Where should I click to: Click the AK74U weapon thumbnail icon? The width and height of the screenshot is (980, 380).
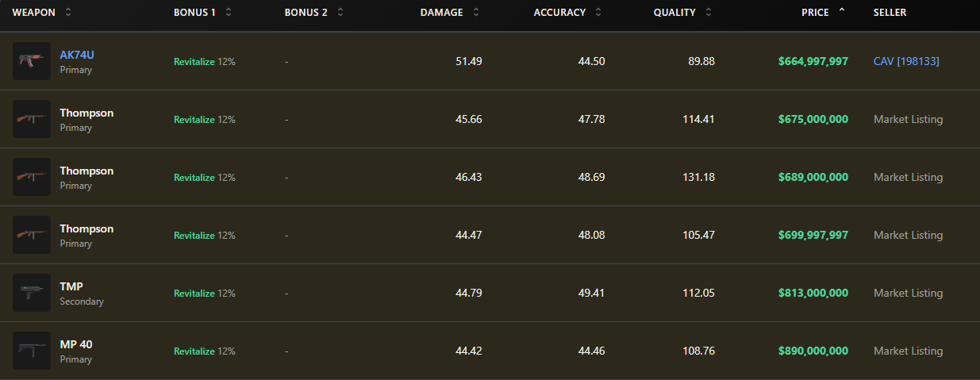[x=32, y=61]
